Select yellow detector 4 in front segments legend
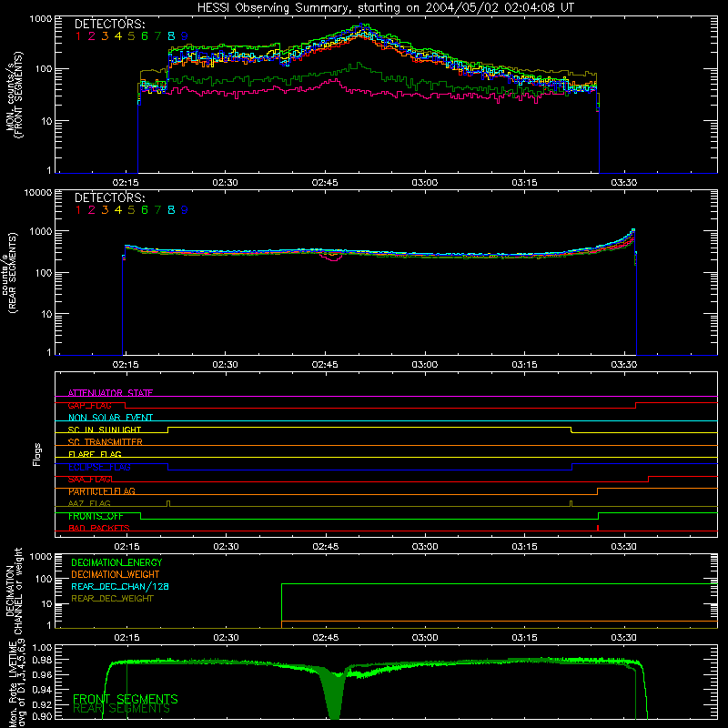 [x=118, y=36]
